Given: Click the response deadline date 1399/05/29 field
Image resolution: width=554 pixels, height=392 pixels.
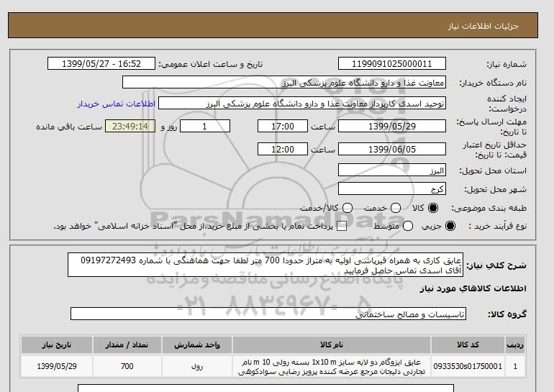Looking at the screenshot, I should (392, 126).
